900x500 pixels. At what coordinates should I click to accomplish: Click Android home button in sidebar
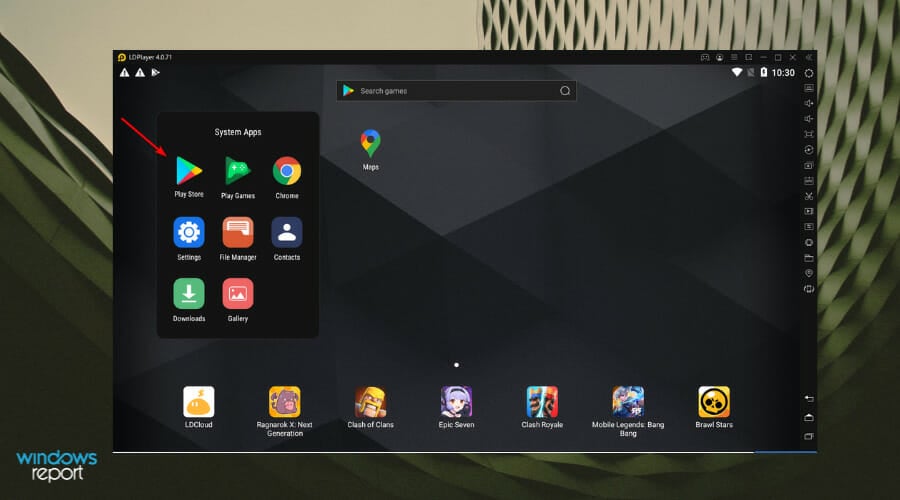point(809,417)
